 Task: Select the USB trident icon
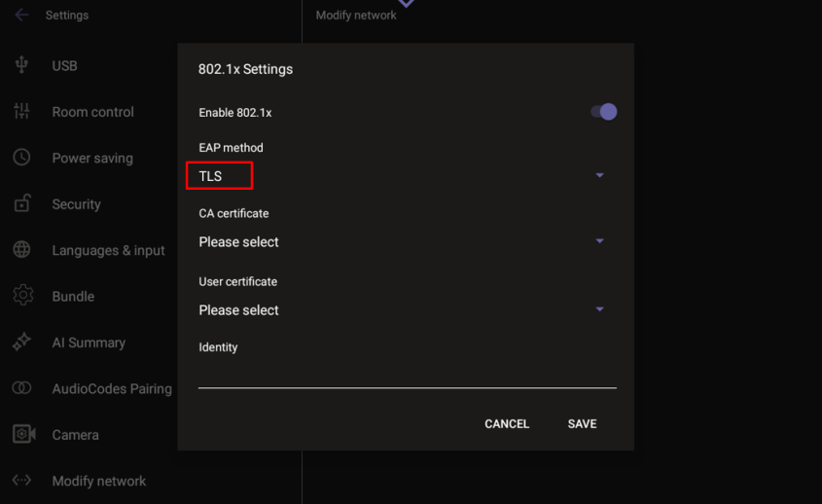click(x=21, y=65)
